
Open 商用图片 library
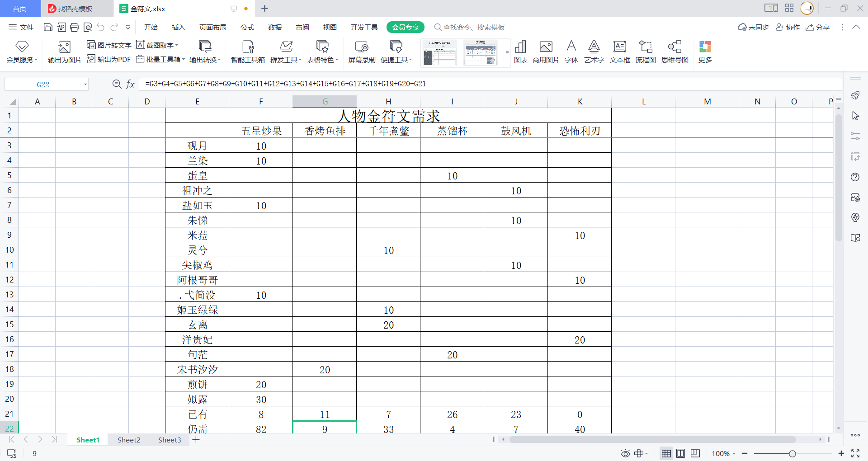pos(546,51)
